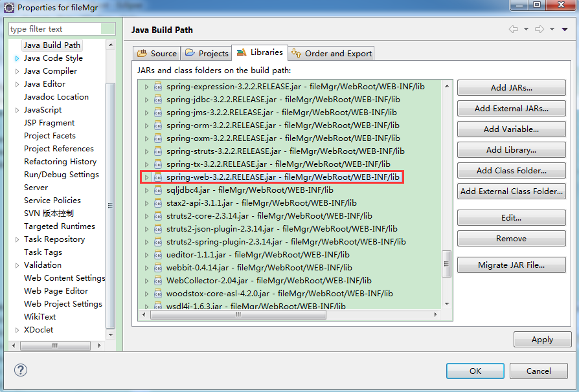The width and height of the screenshot is (579, 392).
Task: Click the jar icon for spring-tx-3.2.2.RELEASE.jar
Action: (x=158, y=164)
